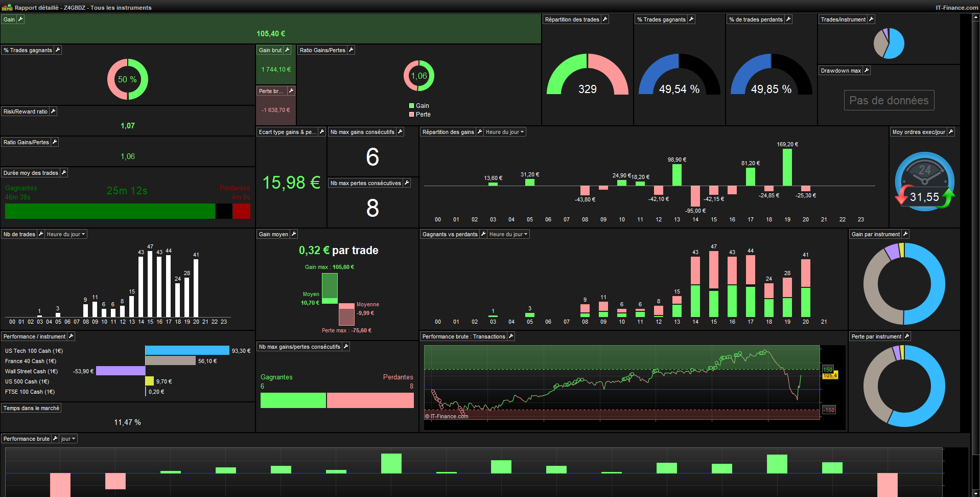This screenshot has height=497, width=980.
Task: Open settings wrench beside Gain panel title
Action: tap(20, 19)
